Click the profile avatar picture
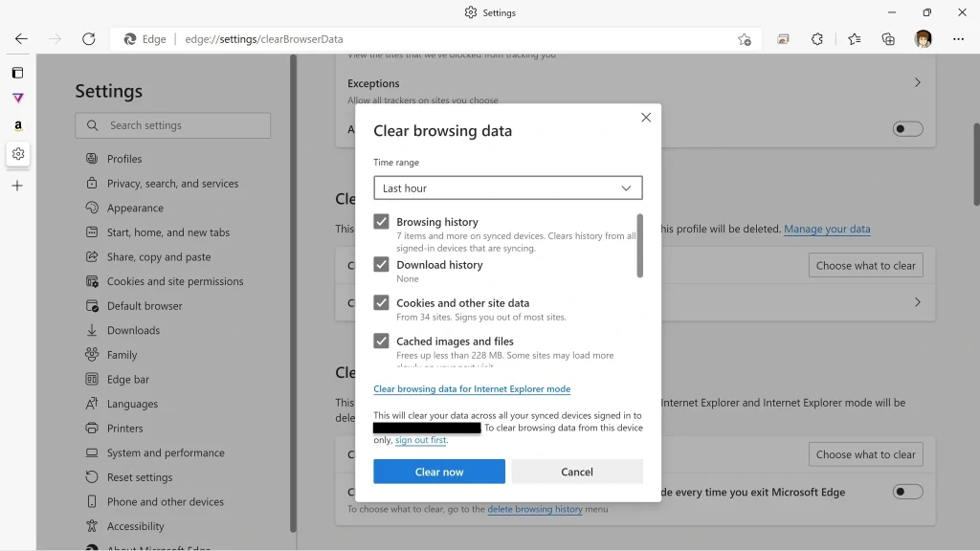 click(x=922, y=39)
